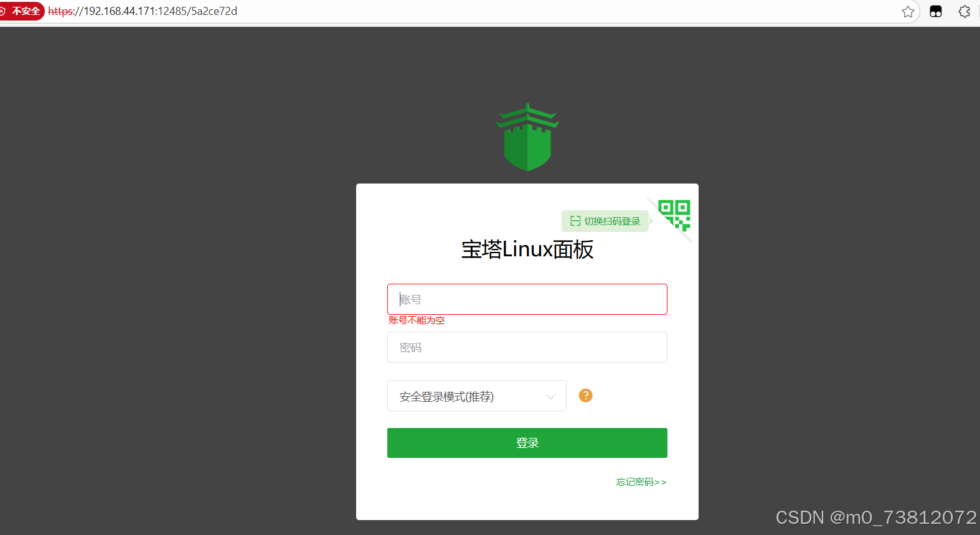Click the browser address bar URL
This screenshot has width=980, height=535.
(143, 11)
